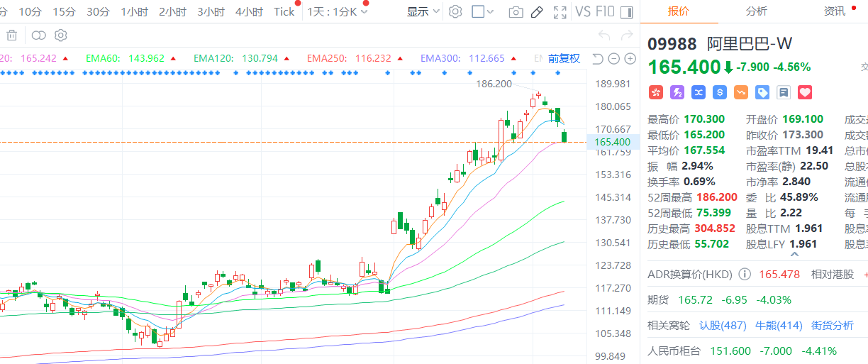Click EMA120: 130.794 indicator label
This screenshot has width=868, height=364.
pos(235,59)
